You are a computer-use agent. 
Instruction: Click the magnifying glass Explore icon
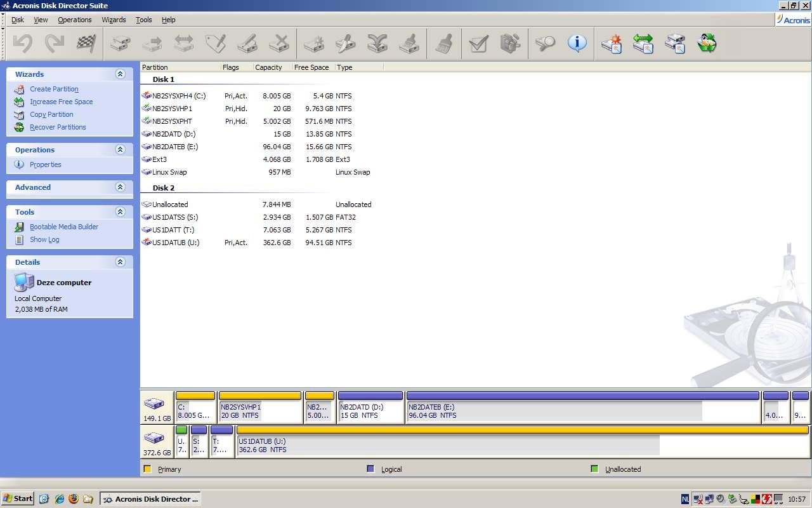click(x=544, y=43)
